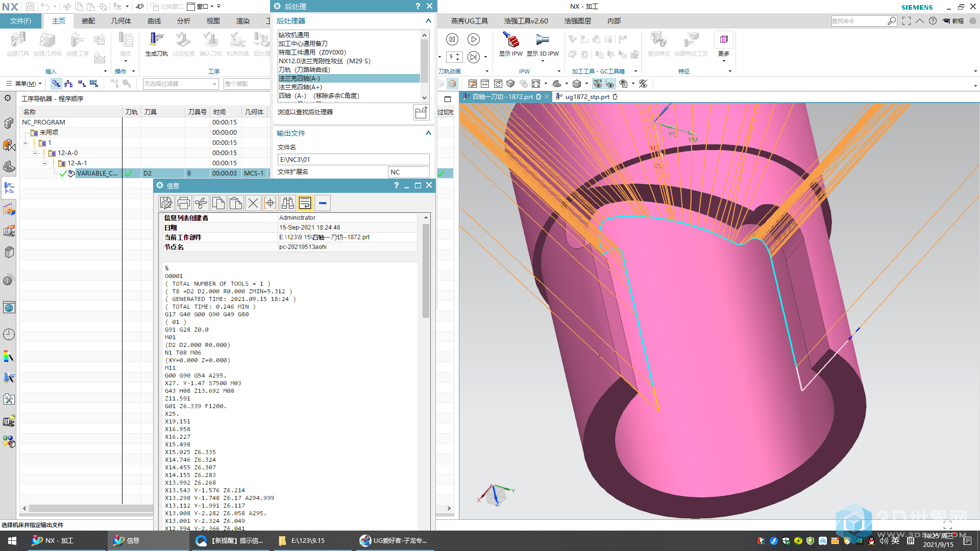Click the 文件名 output path field

[353, 160]
